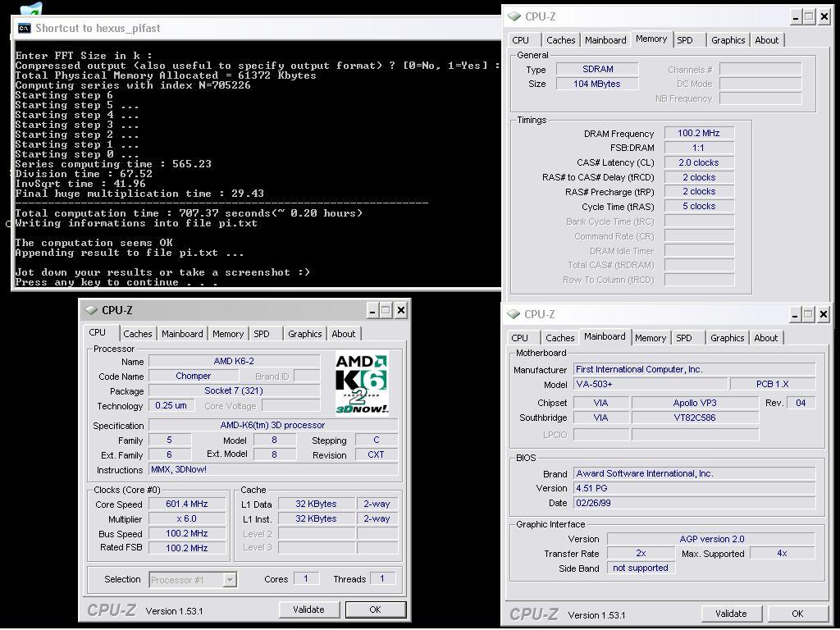Select the Memory tab in the Mainboard window
The width and height of the screenshot is (840, 630).
(x=651, y=338)
